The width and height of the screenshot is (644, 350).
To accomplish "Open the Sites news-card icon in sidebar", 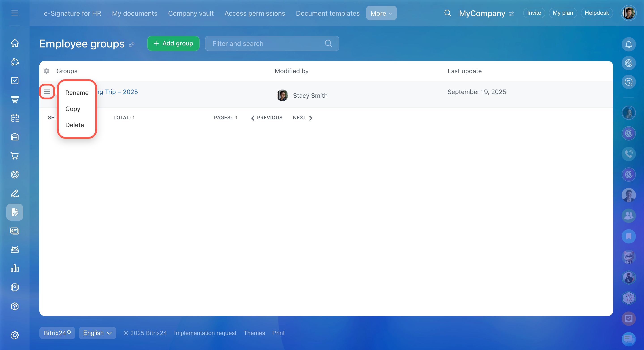I will click(15, 231).
